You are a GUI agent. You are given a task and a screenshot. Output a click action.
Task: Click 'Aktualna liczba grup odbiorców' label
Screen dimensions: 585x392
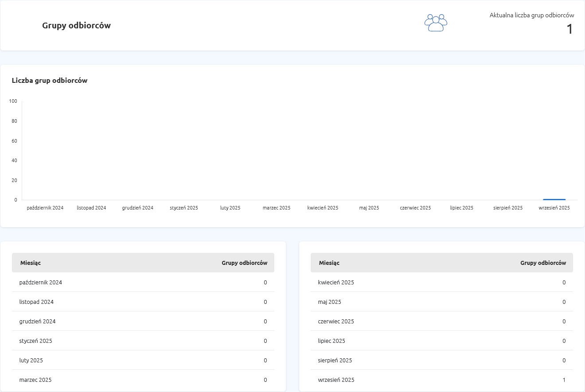(531, 15)
